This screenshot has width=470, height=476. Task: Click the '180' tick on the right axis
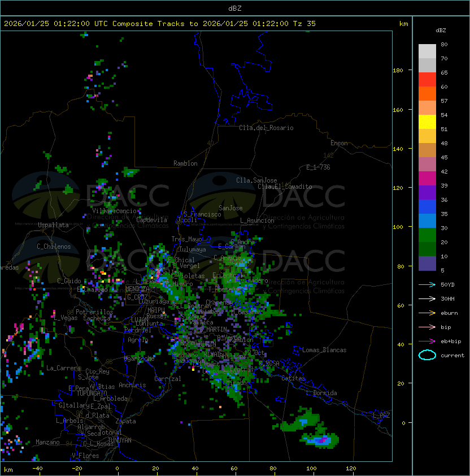[x=398, y=71]
